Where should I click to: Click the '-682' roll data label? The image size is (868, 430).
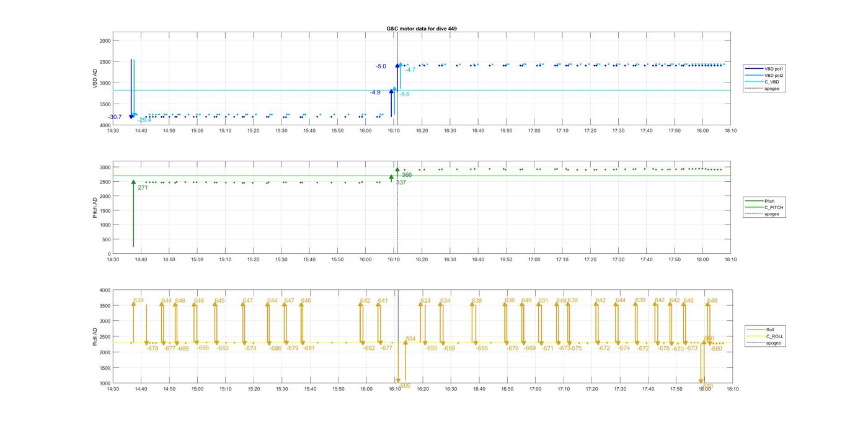(370, 348)
